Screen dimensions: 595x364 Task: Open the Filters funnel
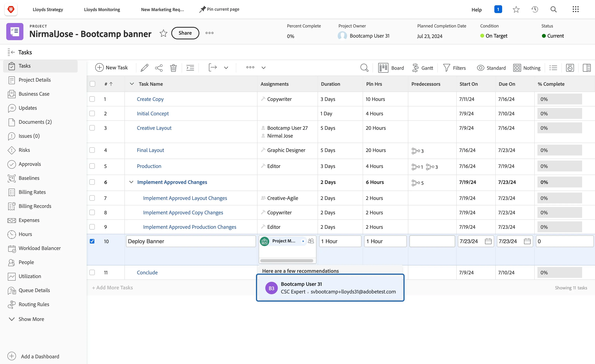(x=455, y=68)
